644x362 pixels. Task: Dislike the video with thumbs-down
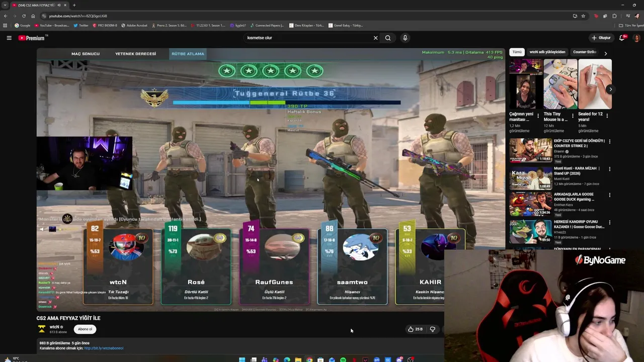(x=433, y=329)
